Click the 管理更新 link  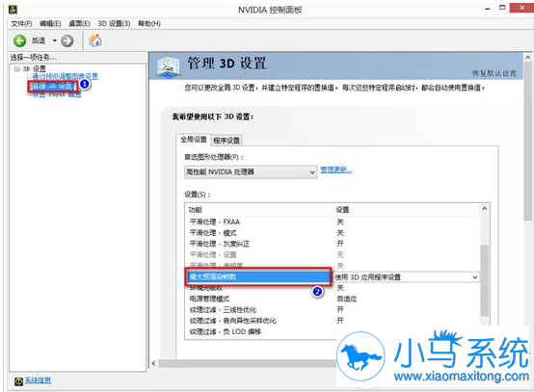click(x=335, y=170)
